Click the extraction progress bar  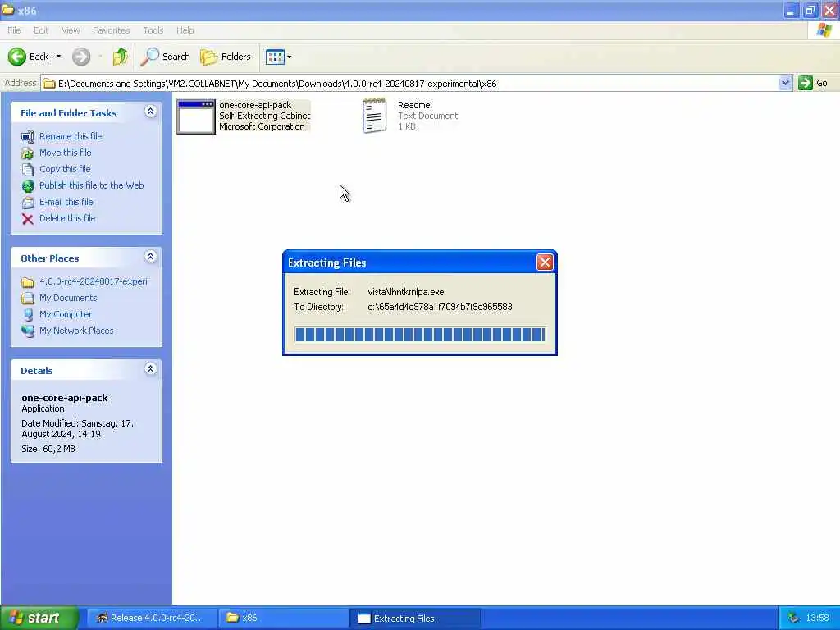(x=419, y=335)
